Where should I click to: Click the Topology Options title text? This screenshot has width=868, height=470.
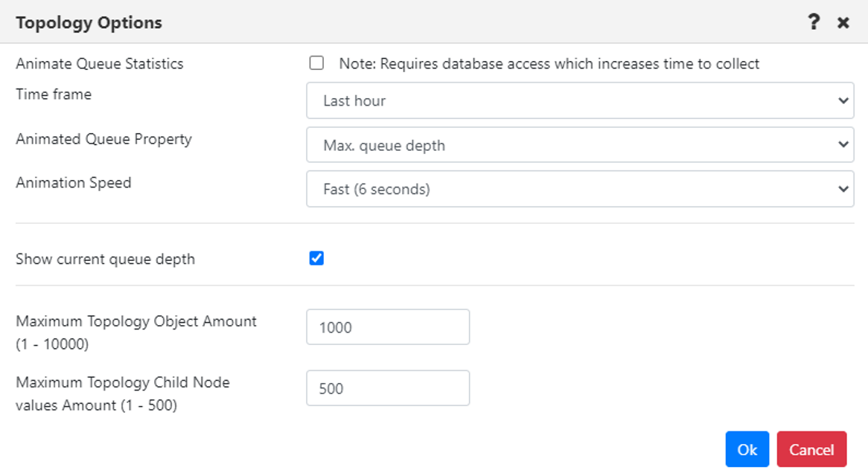[89, 22]
